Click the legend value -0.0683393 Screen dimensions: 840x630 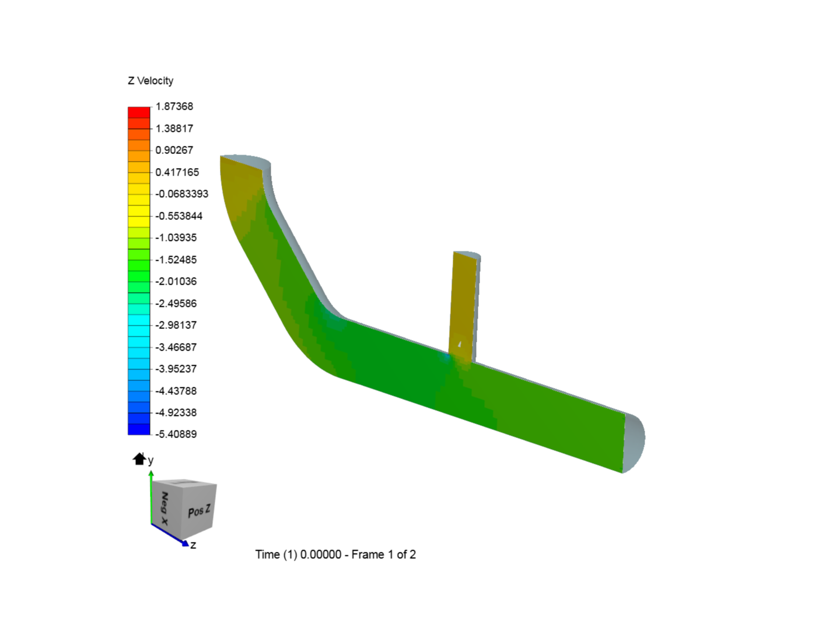(x=181, y=194)
